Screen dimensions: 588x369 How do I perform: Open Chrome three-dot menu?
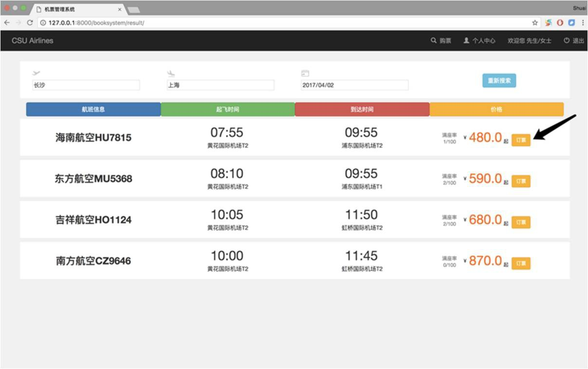[583, 23]
